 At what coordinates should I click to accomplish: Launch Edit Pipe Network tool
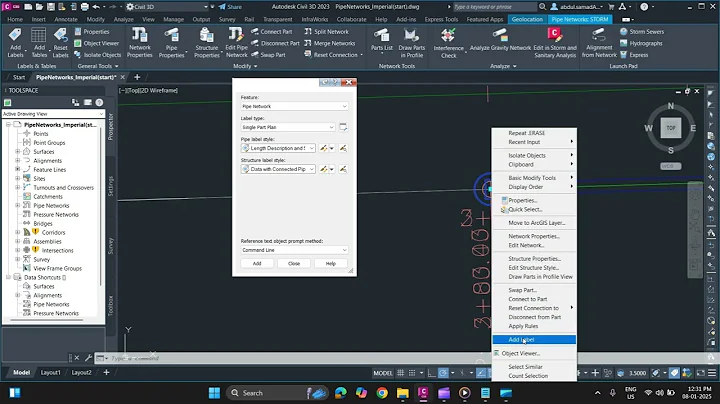236,42
